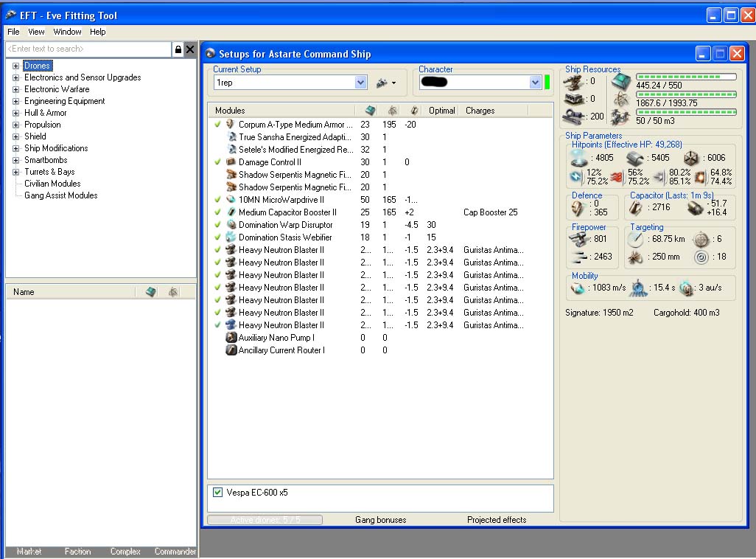Image resolution: width=756 pixels, height=559 pixels.
Task: Click the drone bay icon in Ship Resources
Action: 620,117
